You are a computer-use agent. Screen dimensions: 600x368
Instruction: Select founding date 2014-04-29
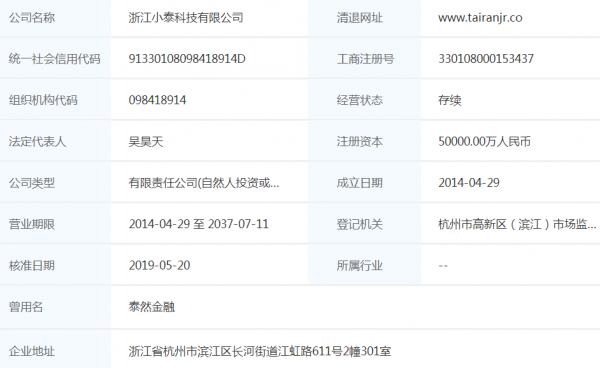tap(469, 183)
